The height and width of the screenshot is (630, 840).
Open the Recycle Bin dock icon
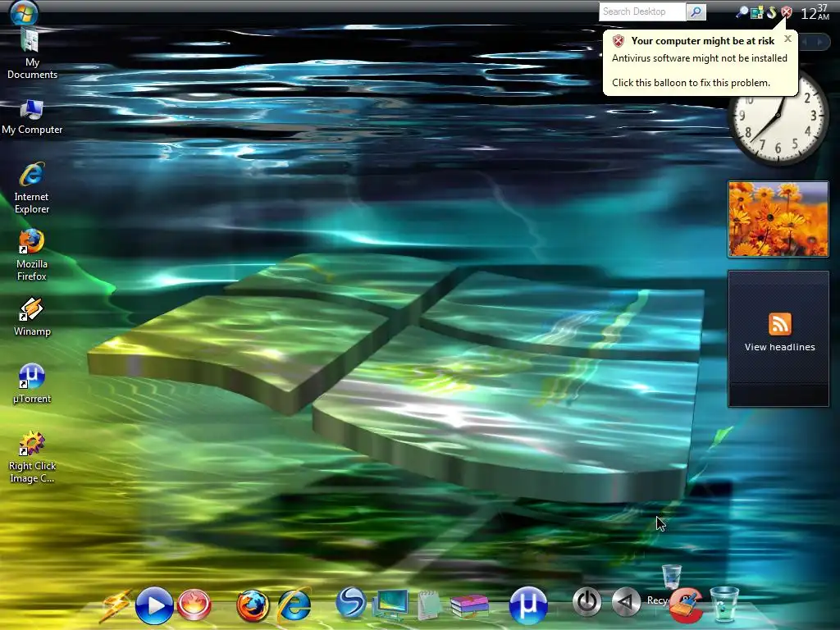coord(724,604)
